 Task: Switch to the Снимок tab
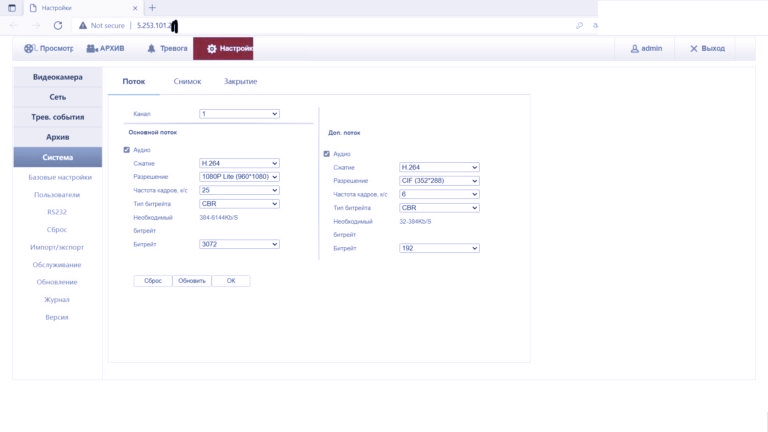187,81
